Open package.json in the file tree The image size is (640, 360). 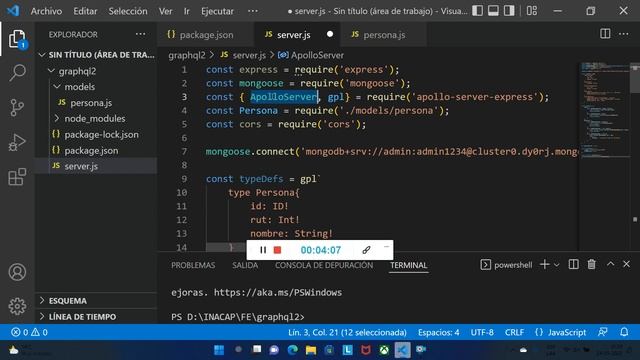(97, 151)
